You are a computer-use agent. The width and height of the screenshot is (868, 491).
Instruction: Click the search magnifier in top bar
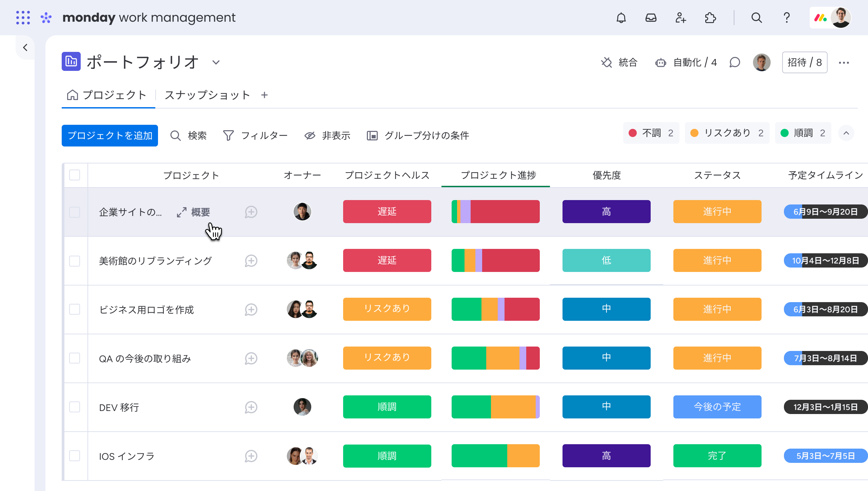click(756, 18)
